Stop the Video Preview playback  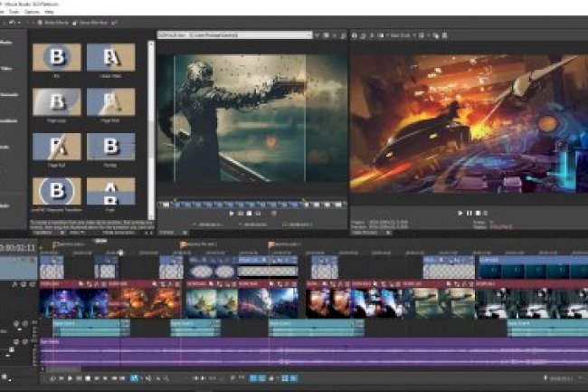(478, 213)
